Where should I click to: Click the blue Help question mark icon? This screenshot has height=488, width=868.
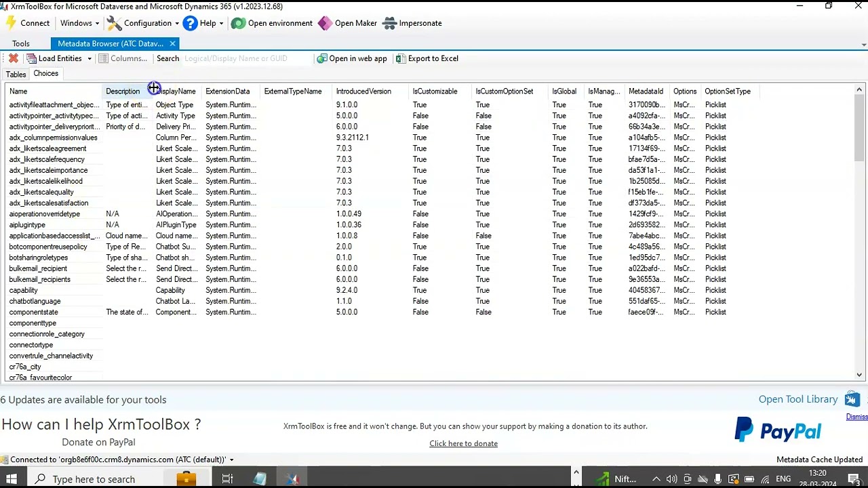190,23
